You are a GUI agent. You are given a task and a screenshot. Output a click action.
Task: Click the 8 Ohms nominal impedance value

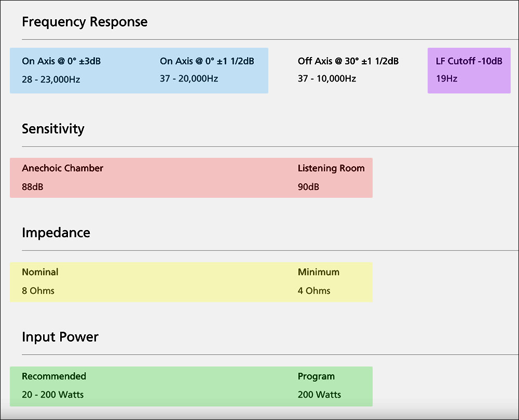[38, 291]
